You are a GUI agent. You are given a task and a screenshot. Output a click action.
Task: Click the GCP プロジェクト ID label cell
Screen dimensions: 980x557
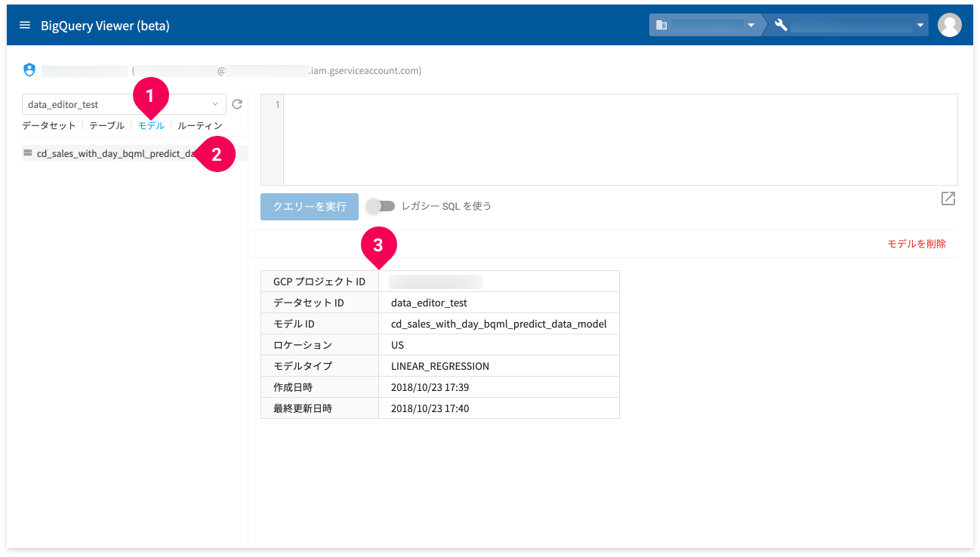(319, 282)
